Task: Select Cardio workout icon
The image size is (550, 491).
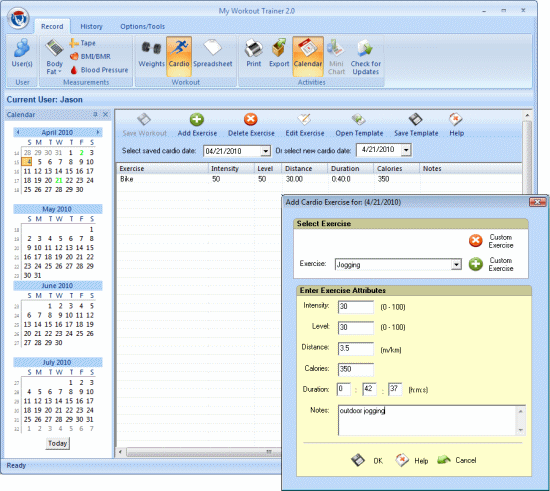Action: point(179,56)
